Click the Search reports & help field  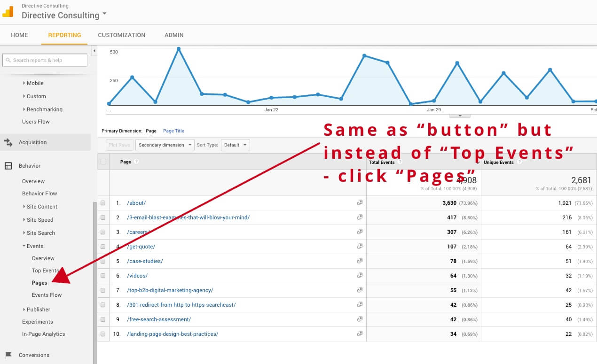[45, 60]
